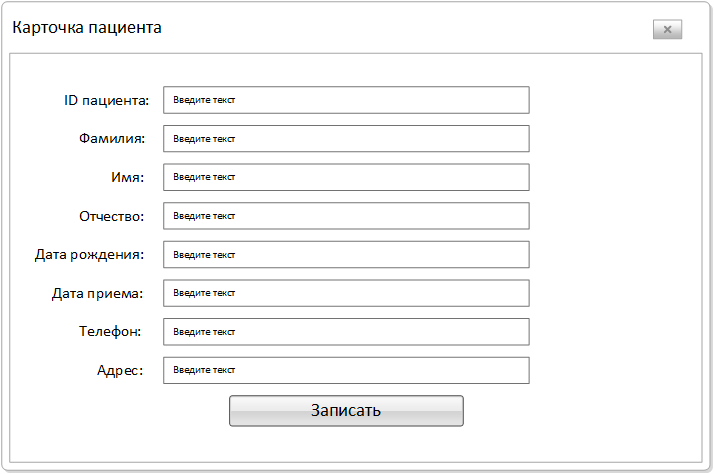The image size is (714, 474).
Task: Click inside the Телефон field
Action: point(346,332)
